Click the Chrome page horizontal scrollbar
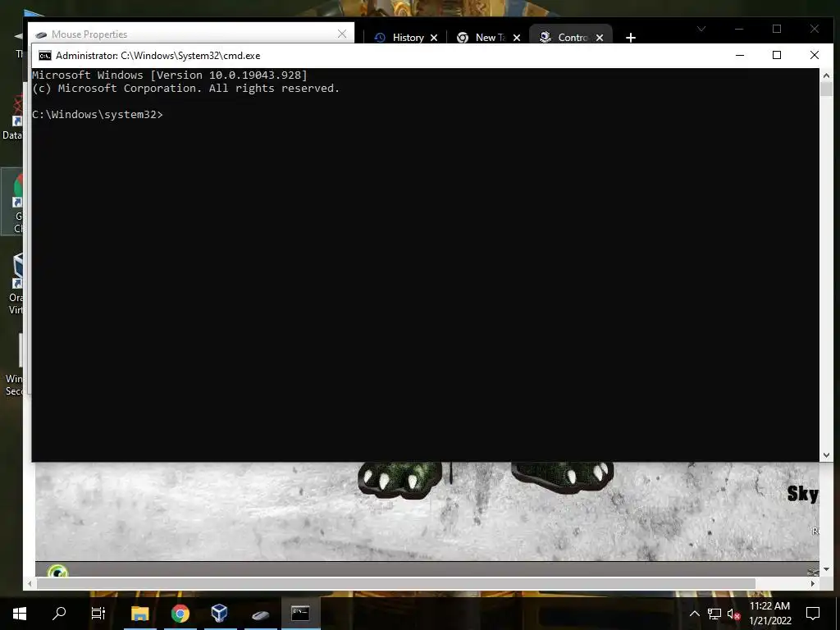 [396, 583]
